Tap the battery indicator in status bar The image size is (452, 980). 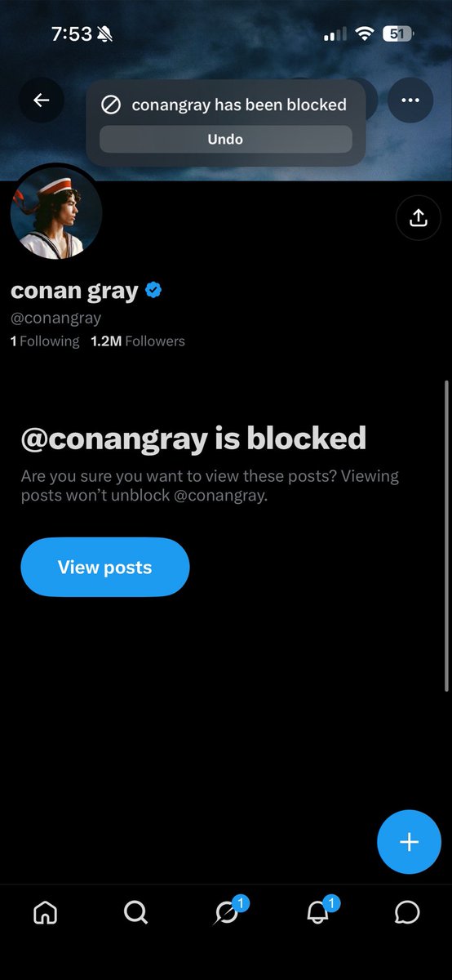coord(399,33)
